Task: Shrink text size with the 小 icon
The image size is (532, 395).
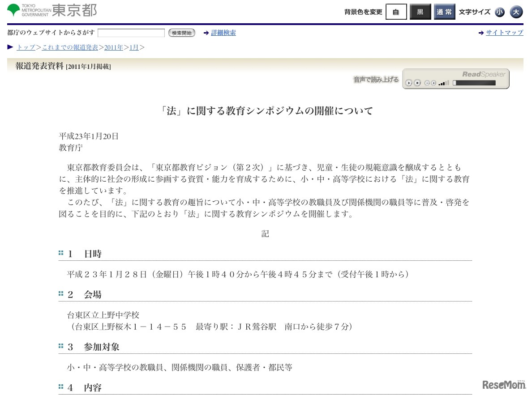Action: point(500,12)
